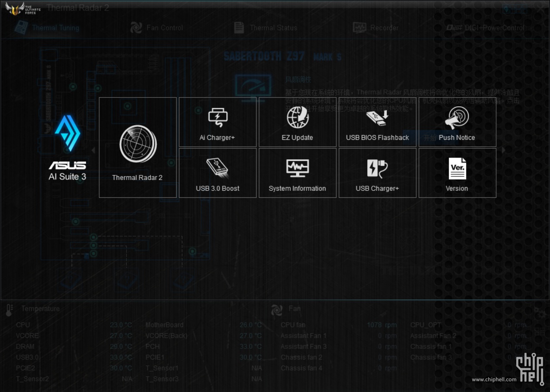This screenshot has height=392, width=550.
Task: Click the Temperature section heading
Action: 41,309
